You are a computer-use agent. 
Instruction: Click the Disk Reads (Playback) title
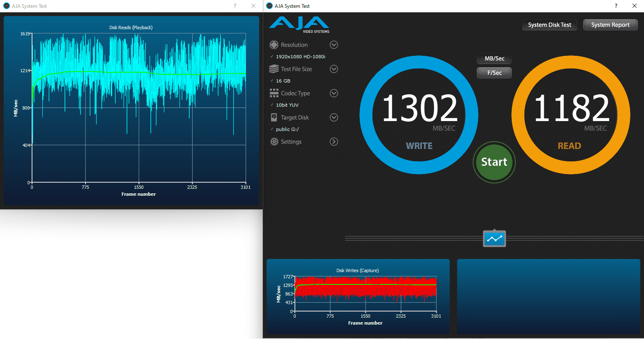pos(131,27)
